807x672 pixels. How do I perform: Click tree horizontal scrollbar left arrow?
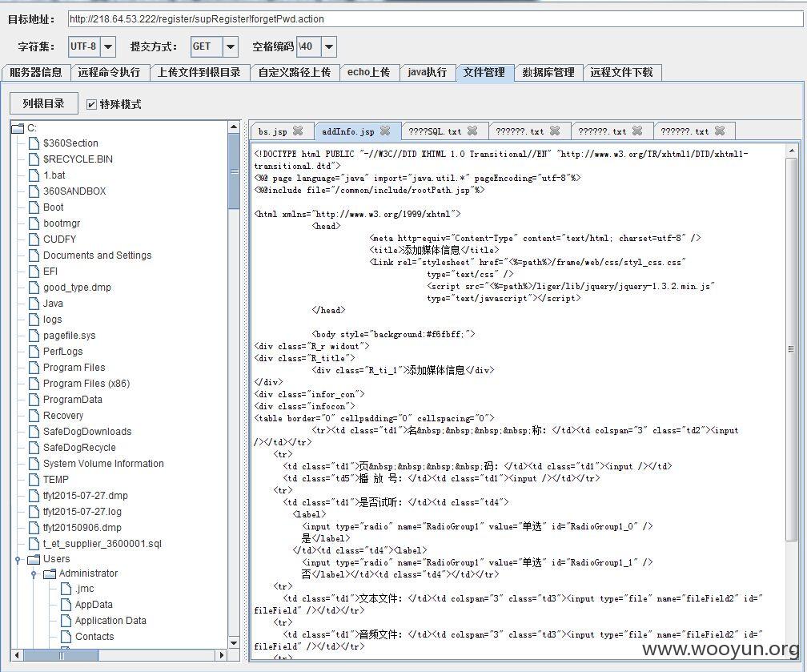[x=17, y=655]
